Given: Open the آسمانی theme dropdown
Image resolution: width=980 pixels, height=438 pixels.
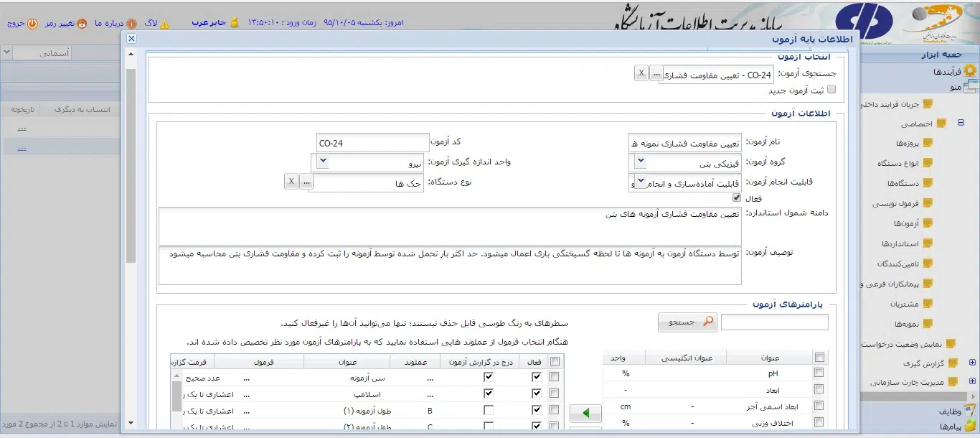Looking at the screenshot, I should pyautogui.click(x=6, y=52).
